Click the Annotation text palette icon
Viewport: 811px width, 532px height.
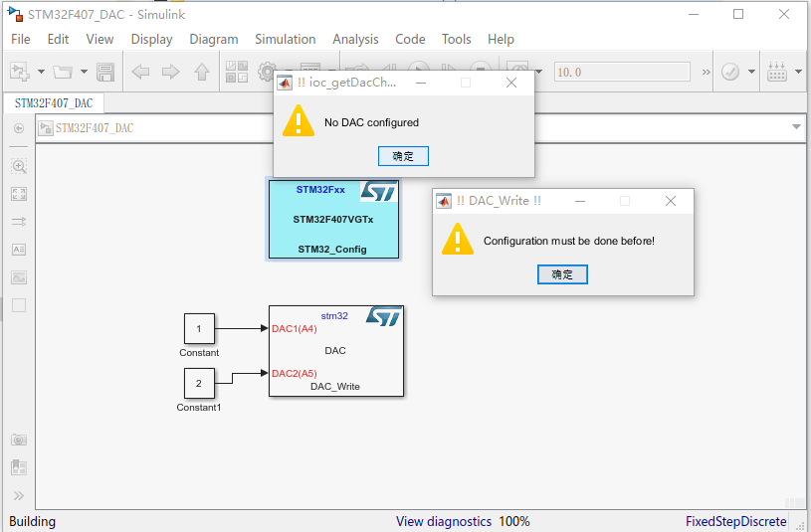coord(19,250)
